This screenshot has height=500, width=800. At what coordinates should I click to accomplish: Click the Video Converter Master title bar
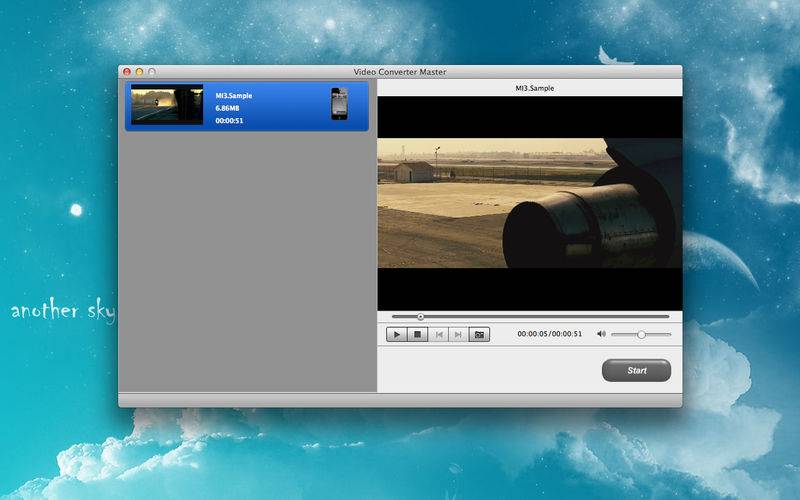(400, 72)
